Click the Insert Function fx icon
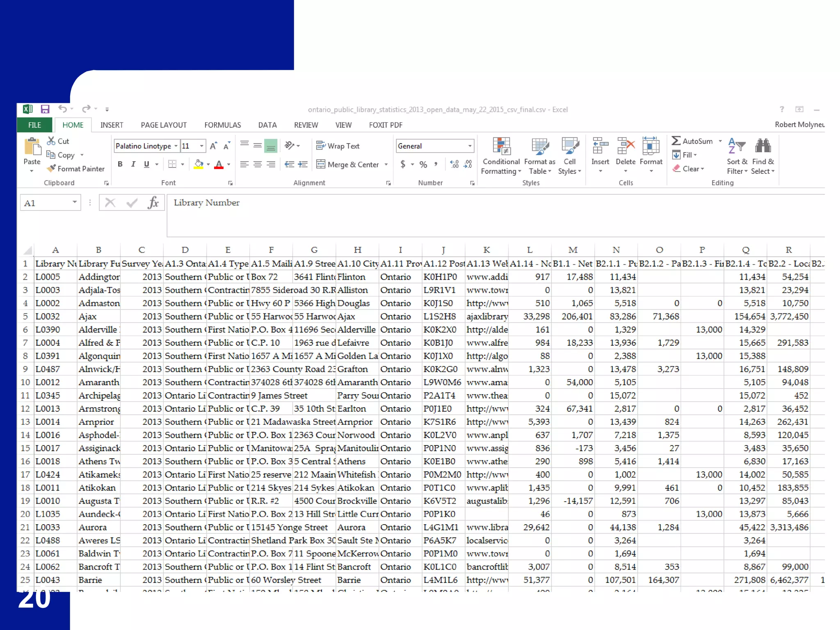 (153, 203)
